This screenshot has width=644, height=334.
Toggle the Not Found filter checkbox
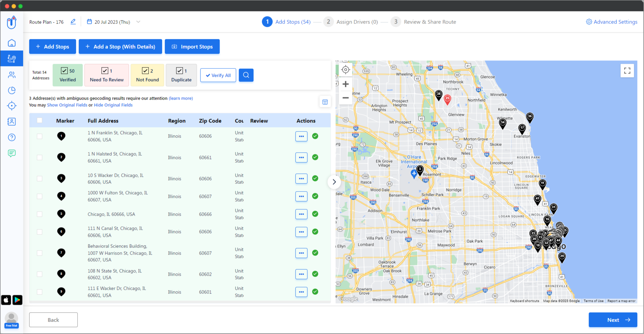coord(145,71)
